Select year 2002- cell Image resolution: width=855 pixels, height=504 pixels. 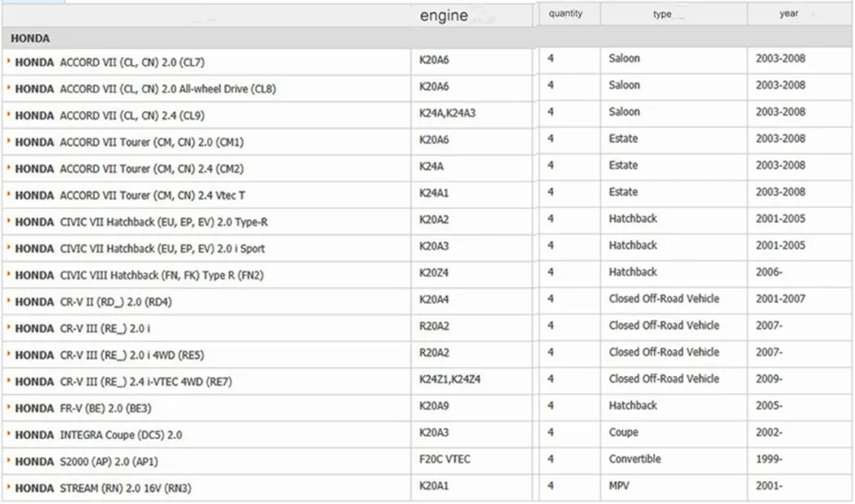[769, 432]
